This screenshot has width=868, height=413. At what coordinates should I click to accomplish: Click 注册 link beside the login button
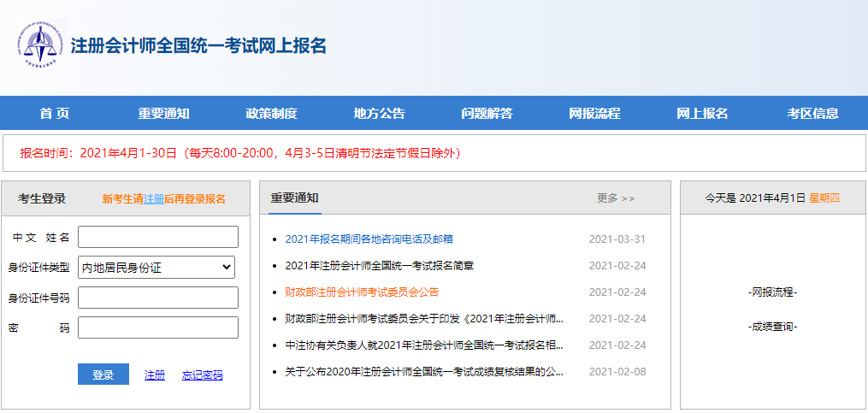155,375
